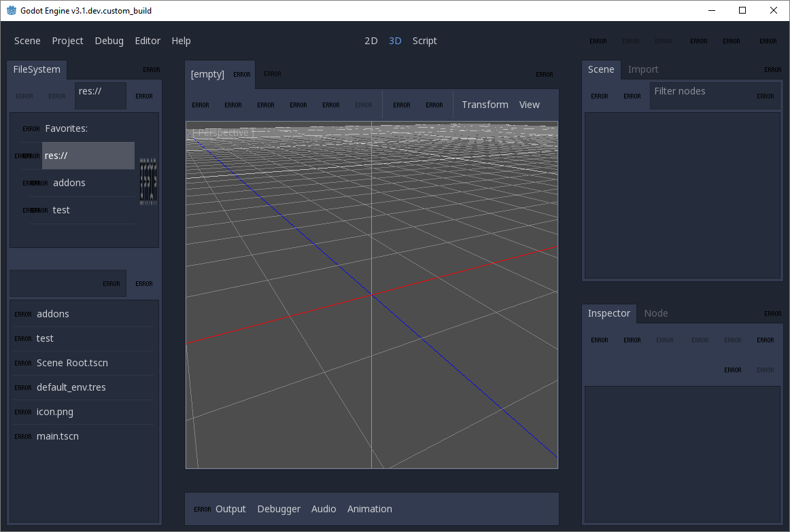The height and width of the screenshot is (532, 790).
Task: Open the View menu above the viewport
Action: [530, 104]
